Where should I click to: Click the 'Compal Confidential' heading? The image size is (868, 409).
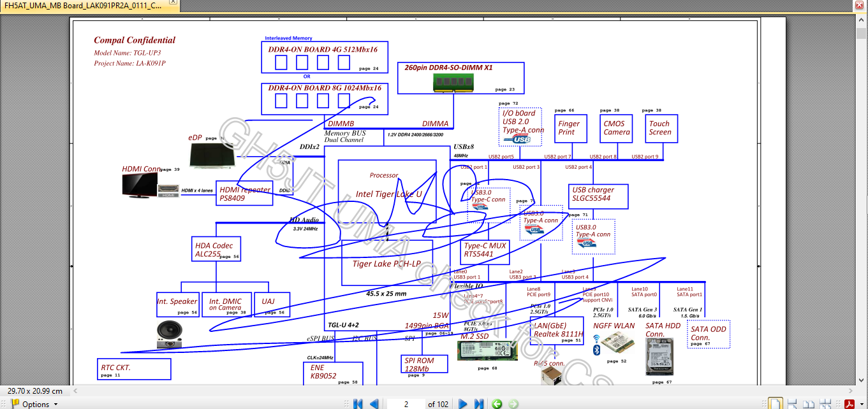[x=135, y=40]
